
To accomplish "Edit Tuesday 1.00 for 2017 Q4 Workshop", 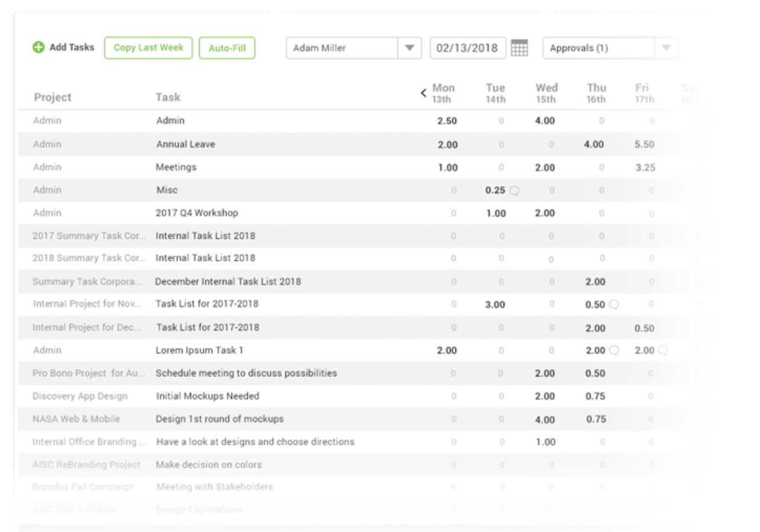I will point(496,214).
